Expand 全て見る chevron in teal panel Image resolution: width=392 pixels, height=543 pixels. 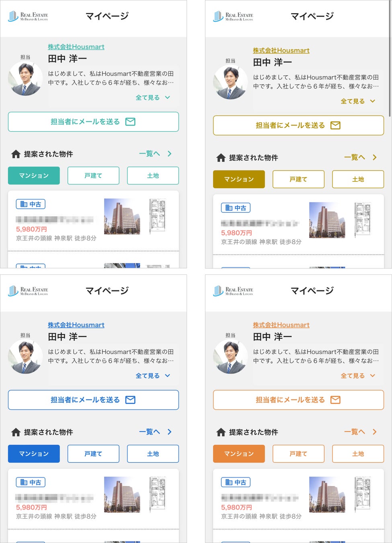(x=168, y=97)
